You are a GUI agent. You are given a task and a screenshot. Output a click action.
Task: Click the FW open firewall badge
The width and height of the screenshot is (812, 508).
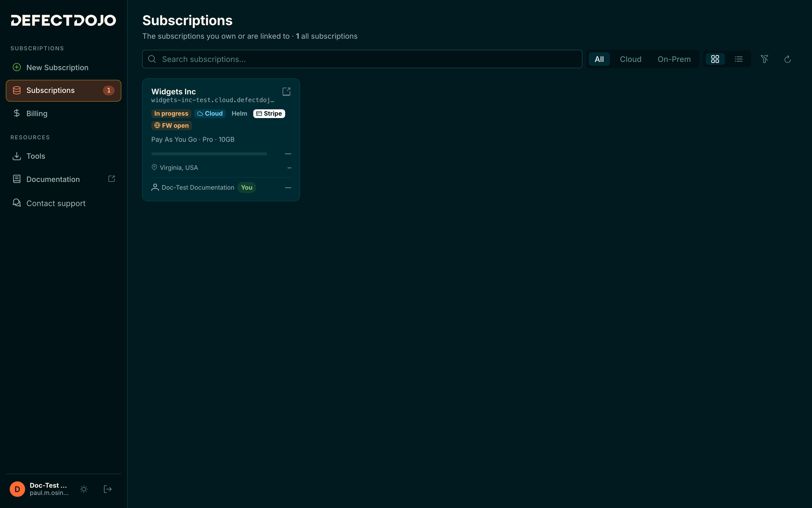pos(171,126)
